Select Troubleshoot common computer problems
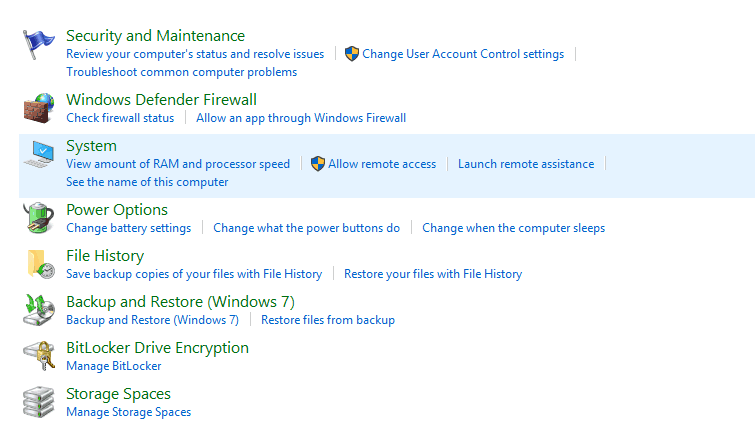 pyautogui.click(x=181, y=72)
